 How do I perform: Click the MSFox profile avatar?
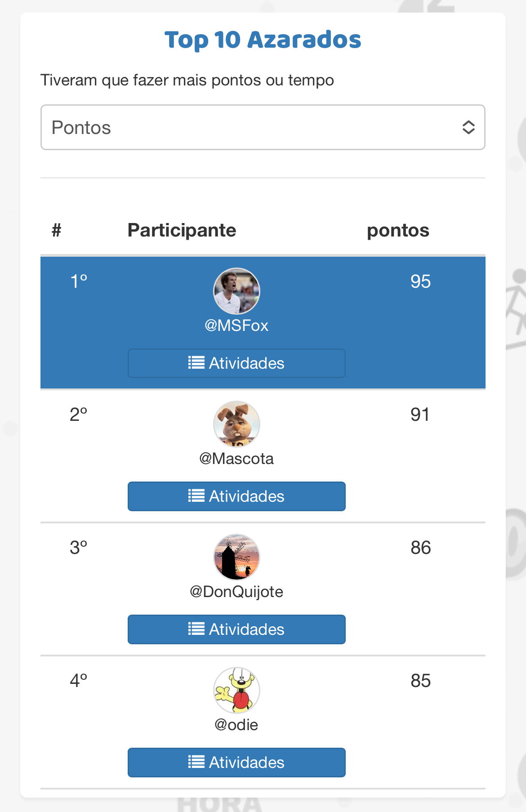[x=236, y=291]
